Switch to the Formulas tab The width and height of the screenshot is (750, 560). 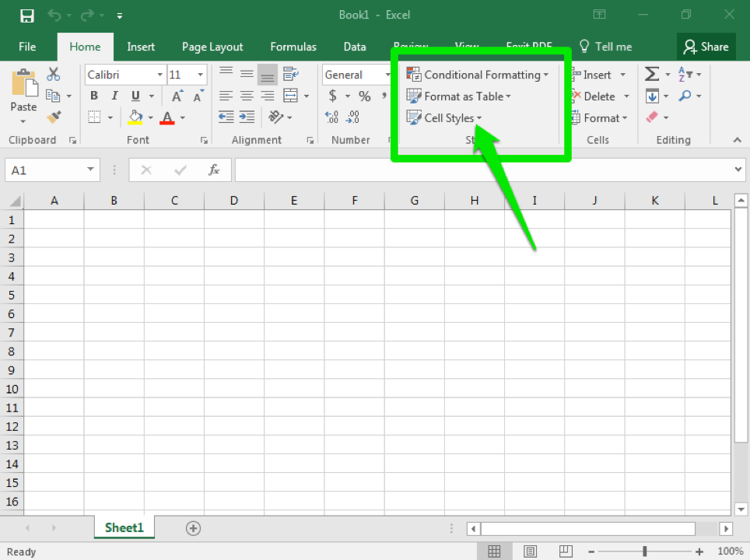pos(293,47)
